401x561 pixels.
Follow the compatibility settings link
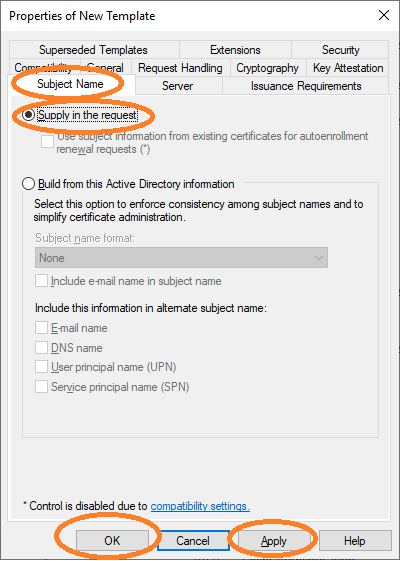(x=200, y=506)
